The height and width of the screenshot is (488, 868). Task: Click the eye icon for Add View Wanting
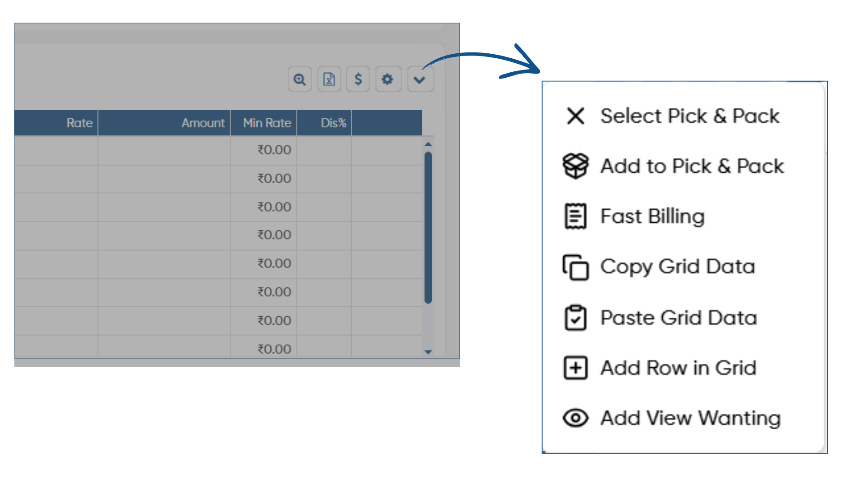(576, 418)
